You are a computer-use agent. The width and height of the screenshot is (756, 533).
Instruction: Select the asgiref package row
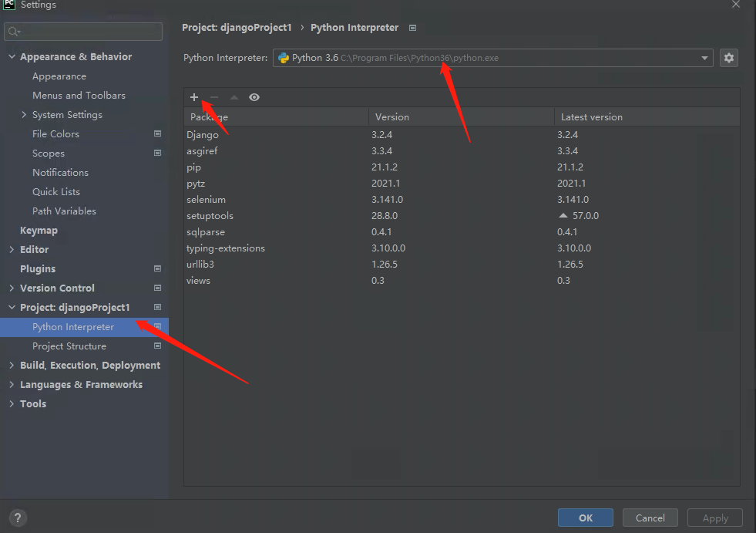462,151
